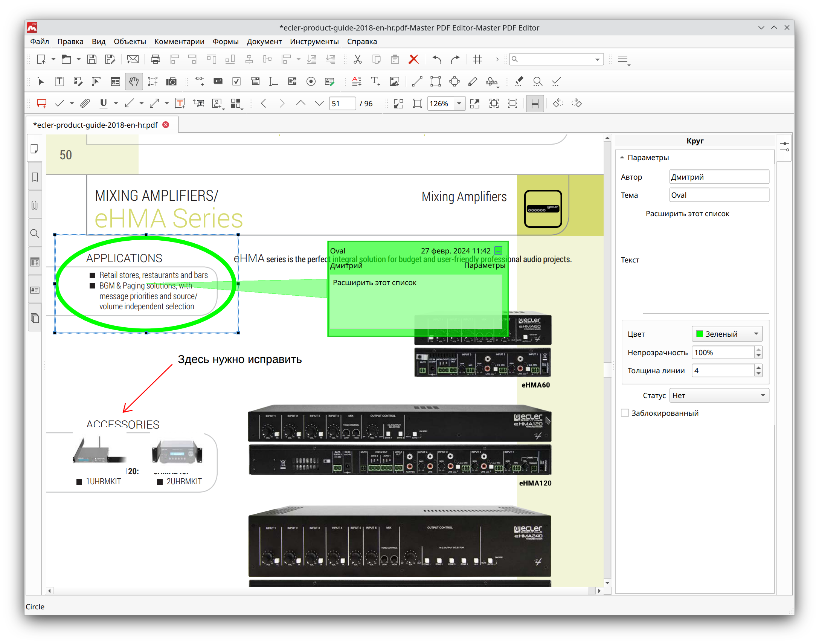This screenshot has height=644, width=819.
Task: Click Параметры in the popup note
Action: pyautogui.click(x=484, y=266)
